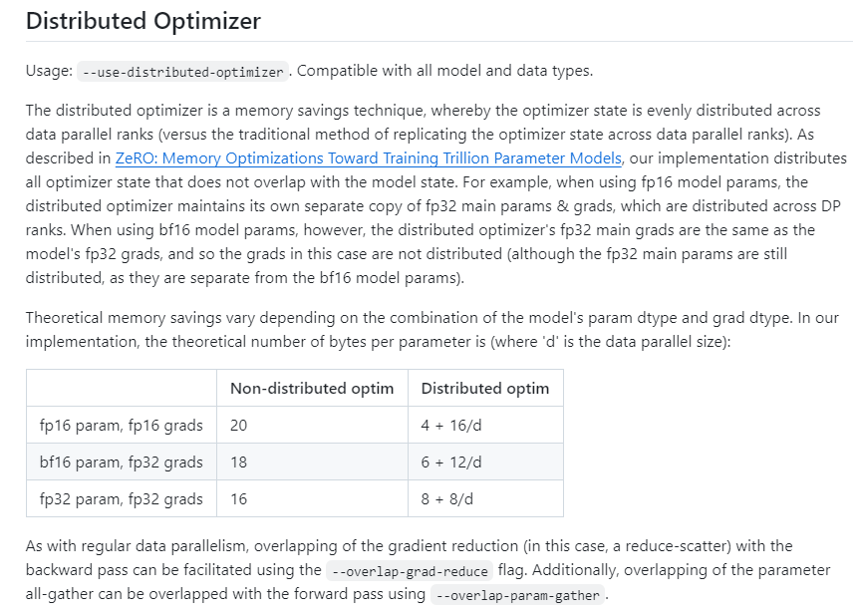858x616 pixels.
Task: Click the cell with 6 + 12/d
Action: pos(451,462)
